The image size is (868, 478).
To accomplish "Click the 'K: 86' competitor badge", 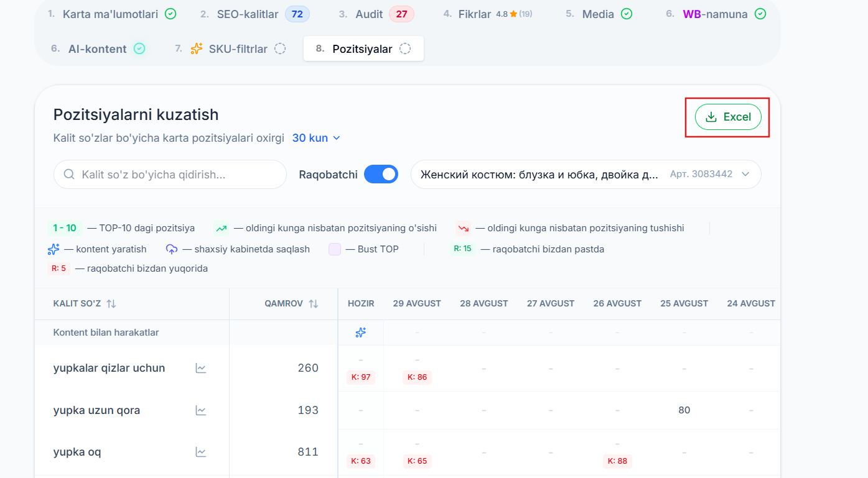I will tap(417, 377).
